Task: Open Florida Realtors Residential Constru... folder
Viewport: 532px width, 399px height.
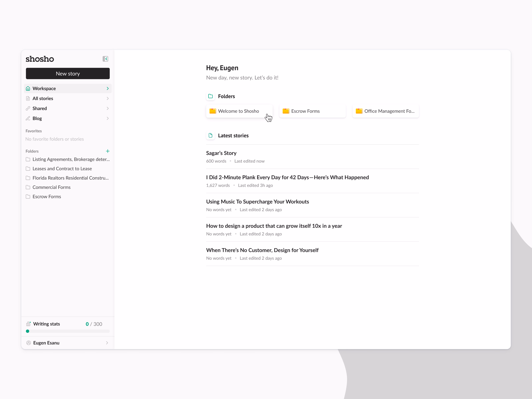Action: click(67, 178)
